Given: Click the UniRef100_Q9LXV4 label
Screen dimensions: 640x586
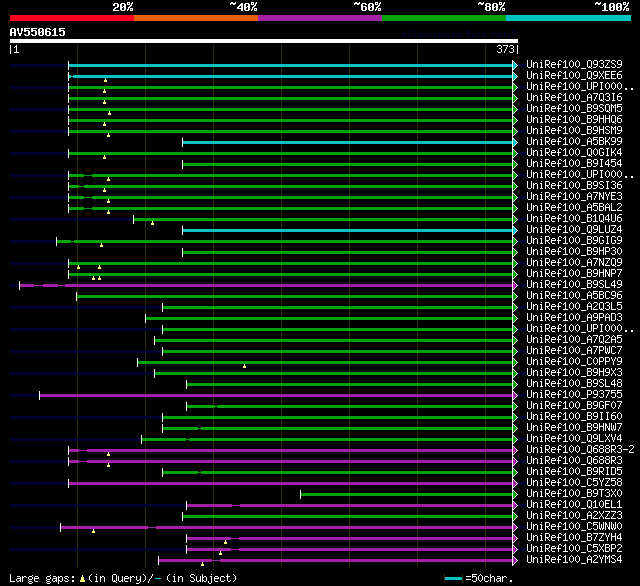Looking at the screenshot, I should [574, 439].
